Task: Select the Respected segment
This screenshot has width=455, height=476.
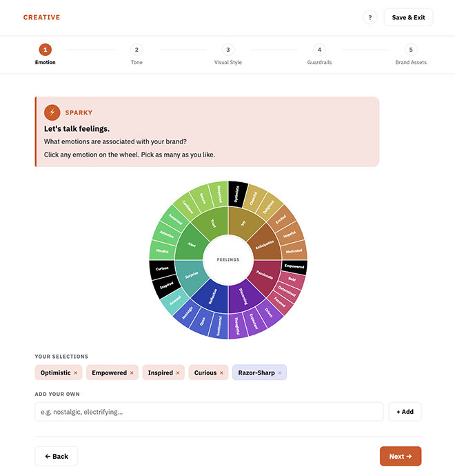Action: pyautogui.click(x=220, y=195)
